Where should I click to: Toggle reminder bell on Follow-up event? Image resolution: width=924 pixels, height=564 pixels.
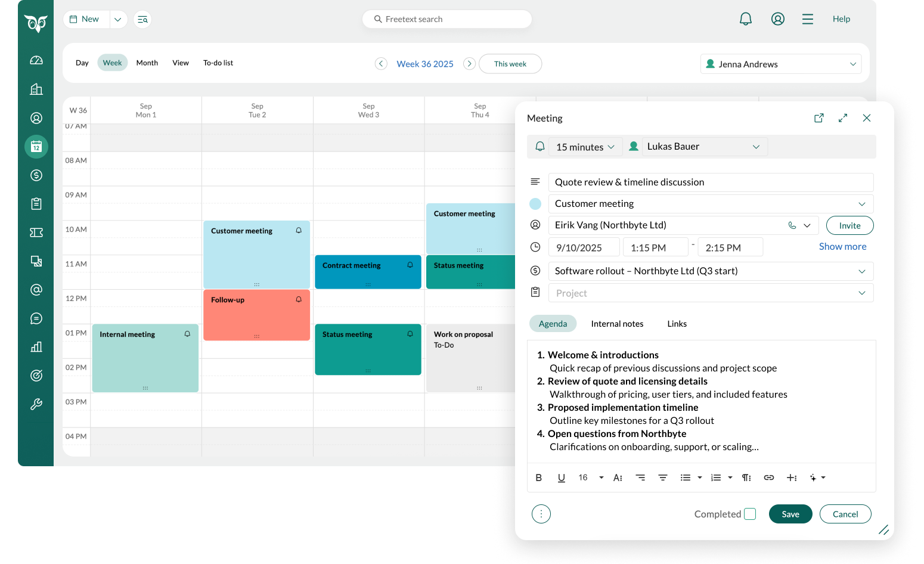[299, 299]
